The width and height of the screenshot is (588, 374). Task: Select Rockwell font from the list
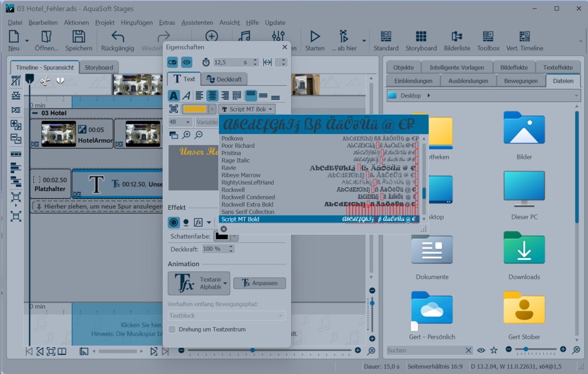(233, 190)
